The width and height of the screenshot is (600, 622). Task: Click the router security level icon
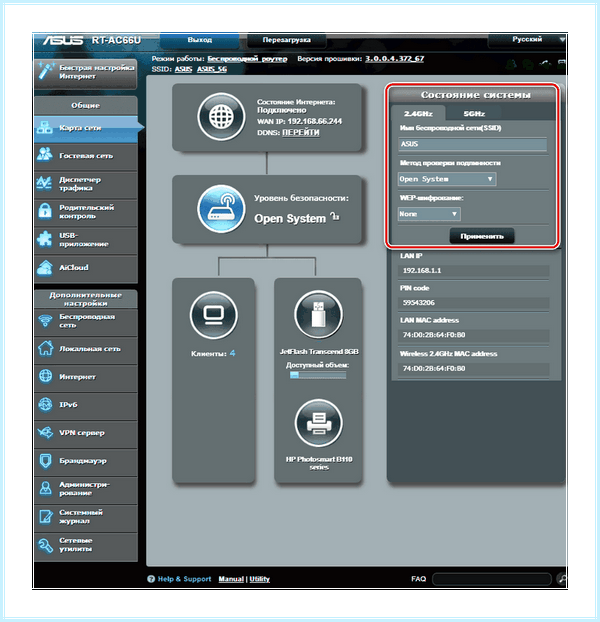[221, 208]
